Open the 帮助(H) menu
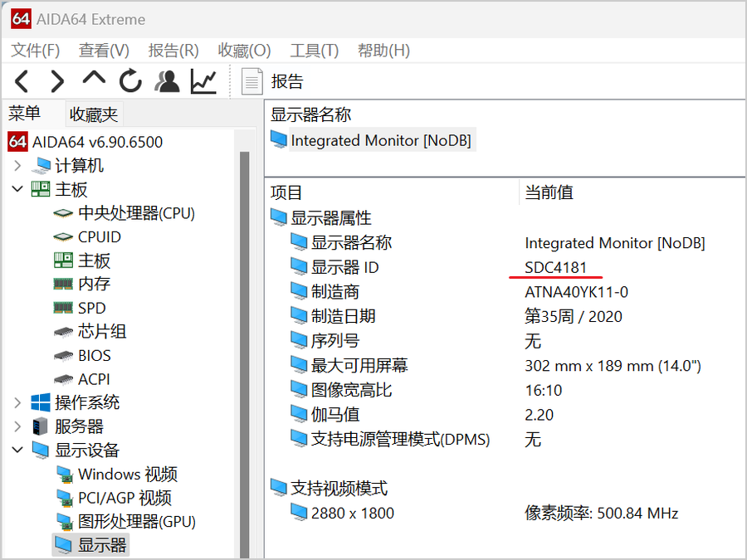The image size is (747, 560). (383, 50)
